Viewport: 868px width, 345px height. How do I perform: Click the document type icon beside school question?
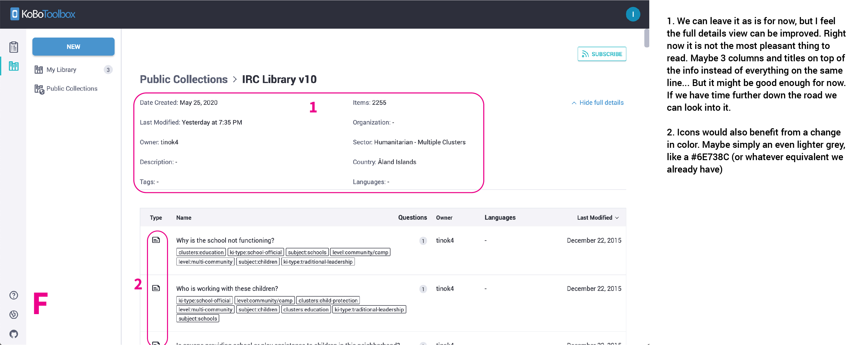(156, 240)
